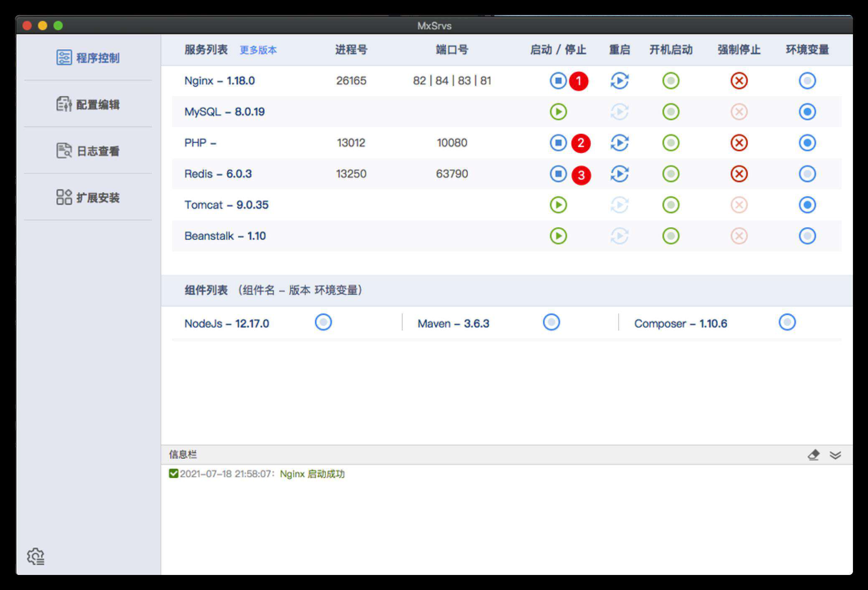Select the Tomcat – 9.0.35 service name
Viewport: 868px width, 590px height.
[226, 205]
